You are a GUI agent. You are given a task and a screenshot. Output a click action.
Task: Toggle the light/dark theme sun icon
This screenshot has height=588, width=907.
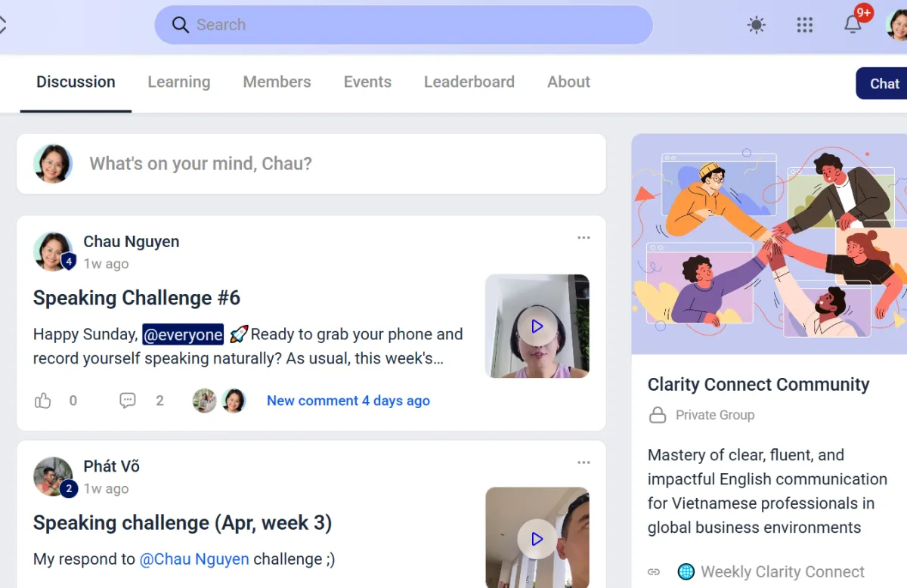pos(756,25)
